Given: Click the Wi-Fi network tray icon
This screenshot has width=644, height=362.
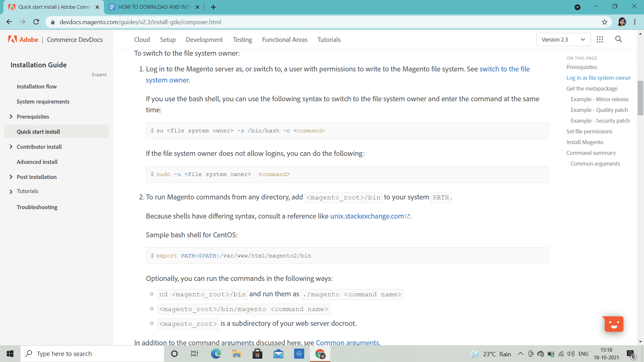Looking at the screenshot, I should (x=561, y=354).
